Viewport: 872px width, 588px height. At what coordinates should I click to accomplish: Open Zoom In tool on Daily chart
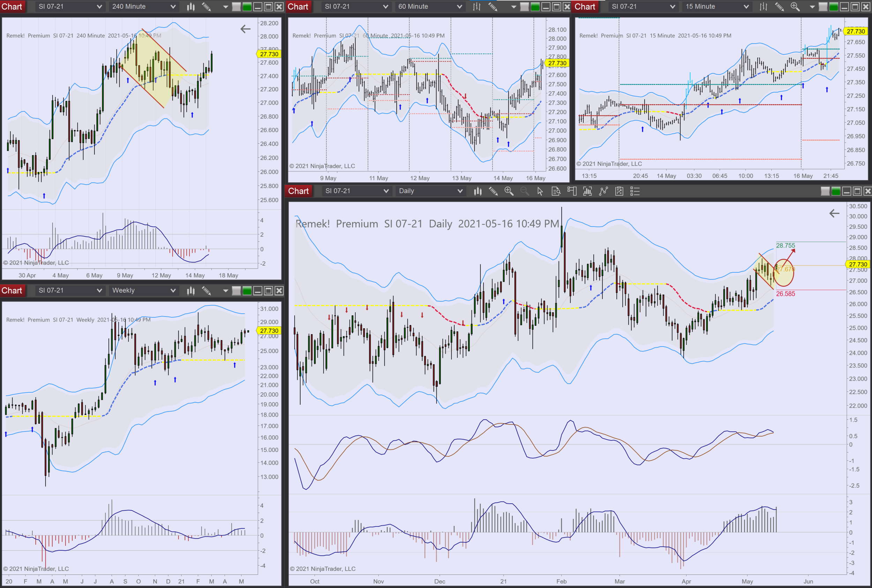(509, 191)
